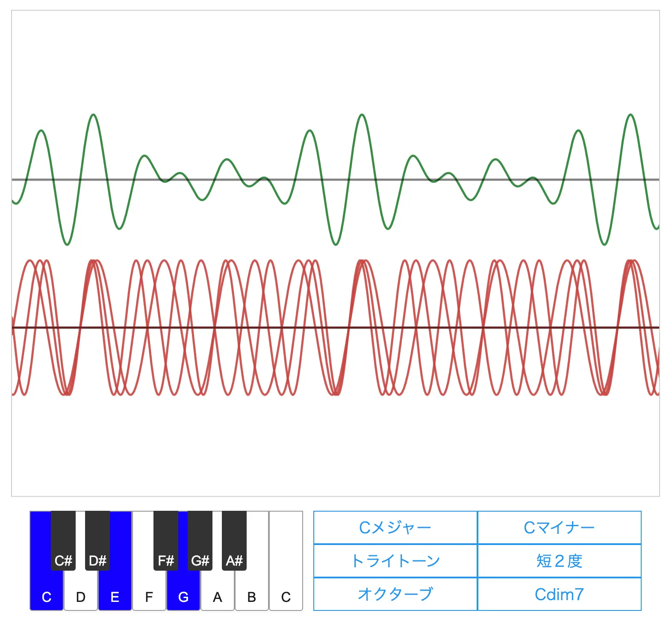Activate the G# black key

(x=200, y=541)
